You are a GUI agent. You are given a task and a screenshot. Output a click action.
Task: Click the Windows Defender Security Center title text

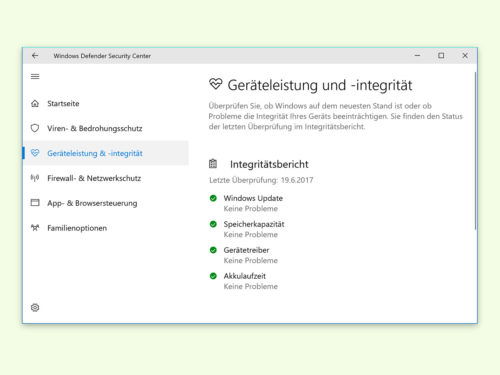[x=102, y=56]
